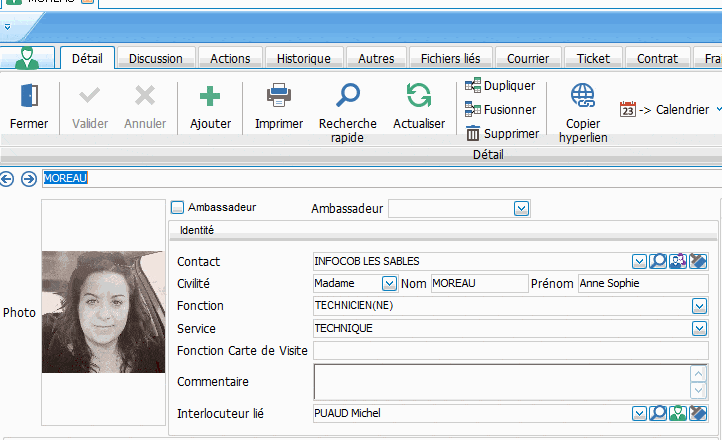Viewport: 722px width, 440px height.
Task: Open Recherche rapide magnifier tool
Action: pyautogui.click(x=347, y=96)
